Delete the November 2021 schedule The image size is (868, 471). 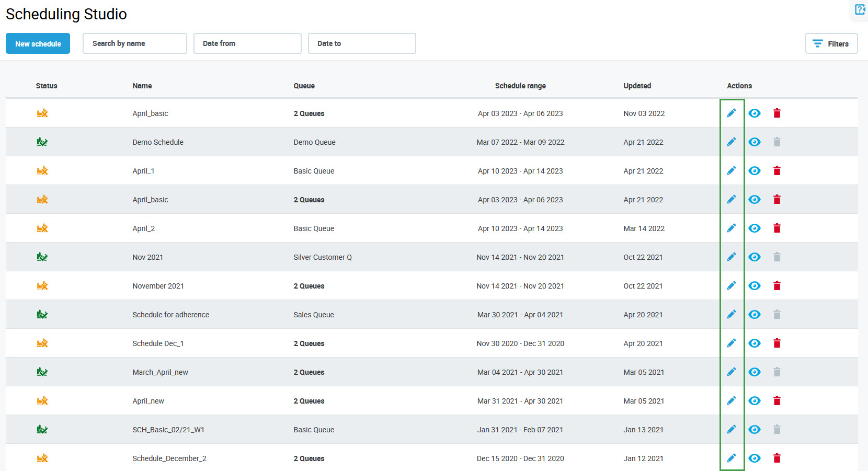click(776, 286)
